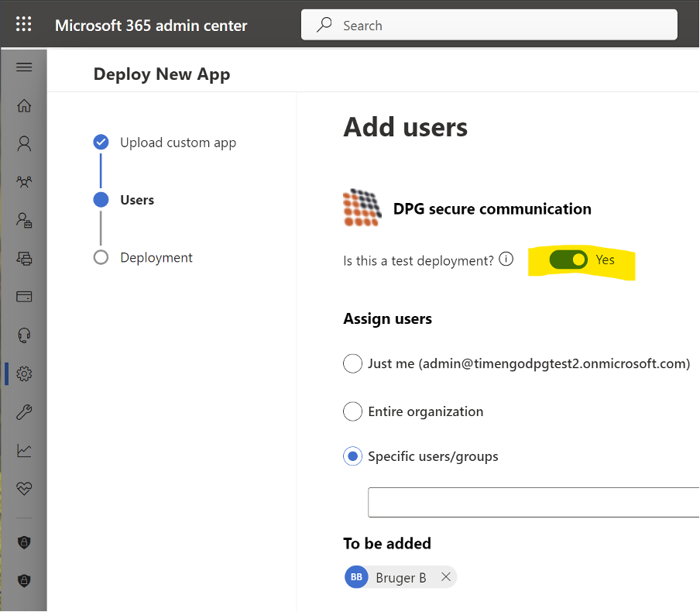700x612 pixels.
Task: Open the Roles icon (person with badge)
Action: [x=24, y=220]
